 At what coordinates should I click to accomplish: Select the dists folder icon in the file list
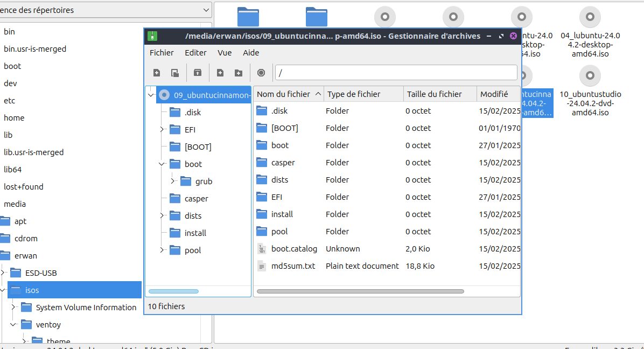(262, 180)
